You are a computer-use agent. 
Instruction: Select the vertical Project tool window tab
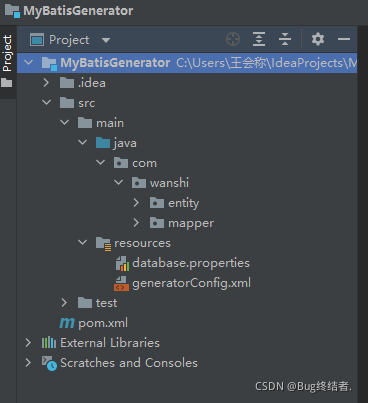coord(7,53)
